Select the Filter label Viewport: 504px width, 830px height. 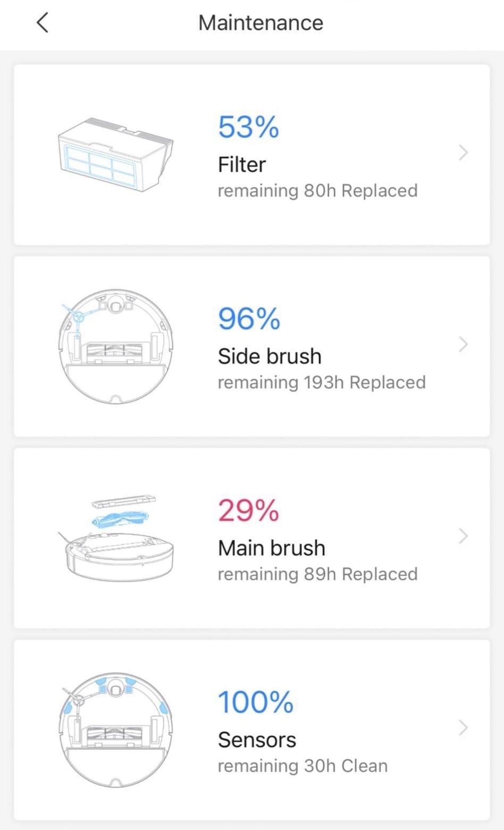click(241, 165)
